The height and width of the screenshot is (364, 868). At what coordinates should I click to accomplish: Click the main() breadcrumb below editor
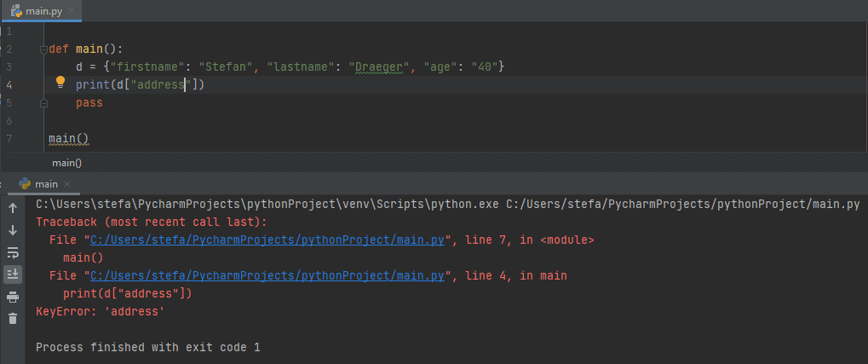point(66,162)
